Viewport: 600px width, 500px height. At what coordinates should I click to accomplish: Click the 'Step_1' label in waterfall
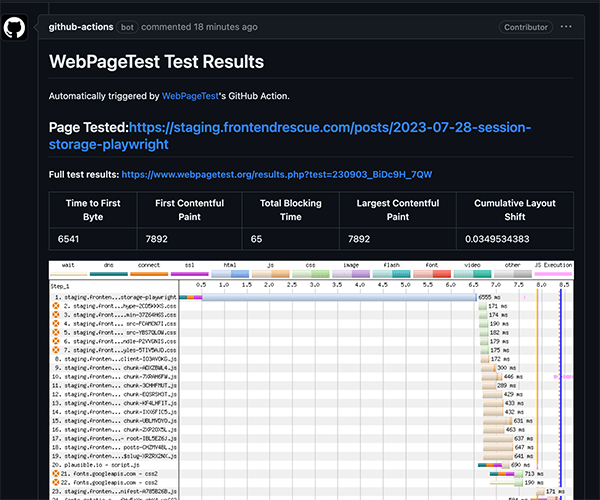[x=60, y=286]
